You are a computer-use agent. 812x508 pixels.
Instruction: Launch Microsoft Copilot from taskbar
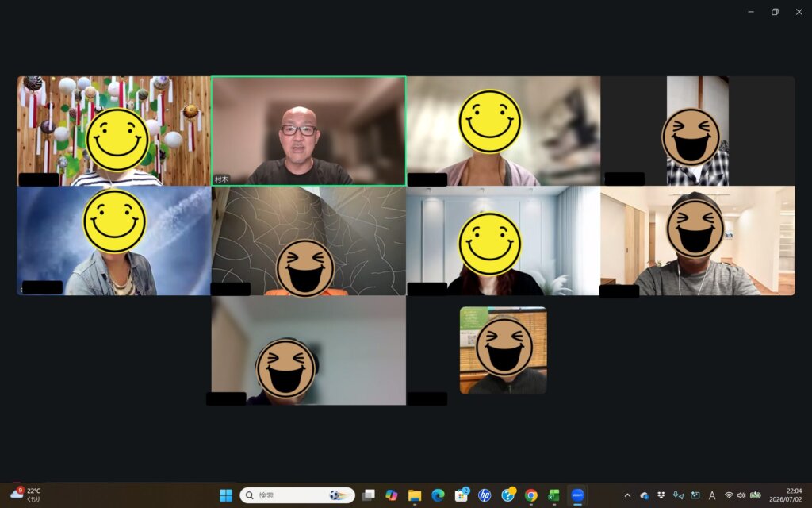(x=392, y=495)
